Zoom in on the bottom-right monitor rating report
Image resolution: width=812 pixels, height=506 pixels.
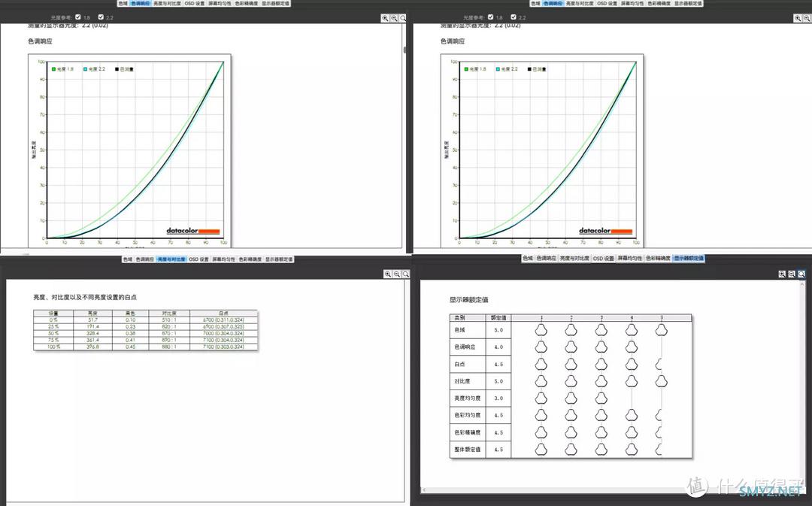[782, 274]
